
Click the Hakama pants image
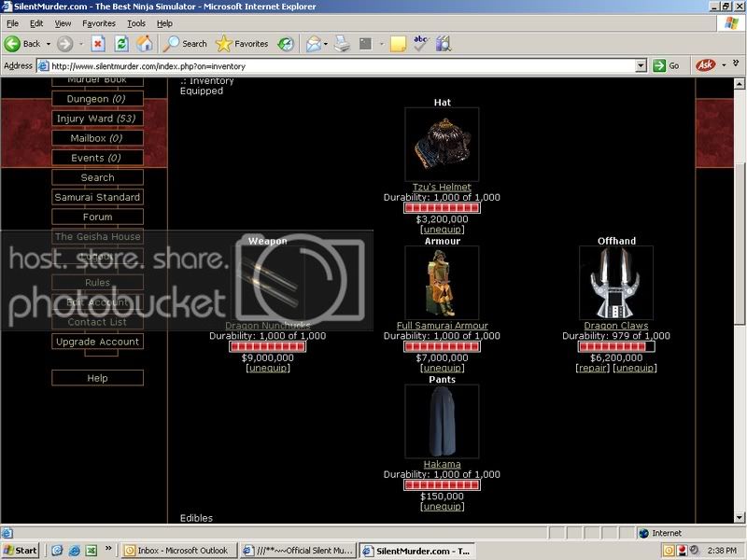[x=442, y=422]
